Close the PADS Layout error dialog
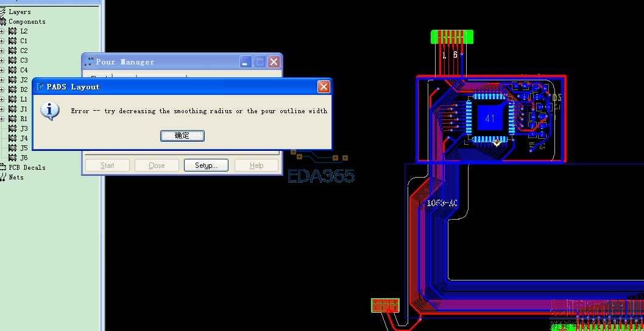Viewport: 644px width, 331px height. [324, 86]
